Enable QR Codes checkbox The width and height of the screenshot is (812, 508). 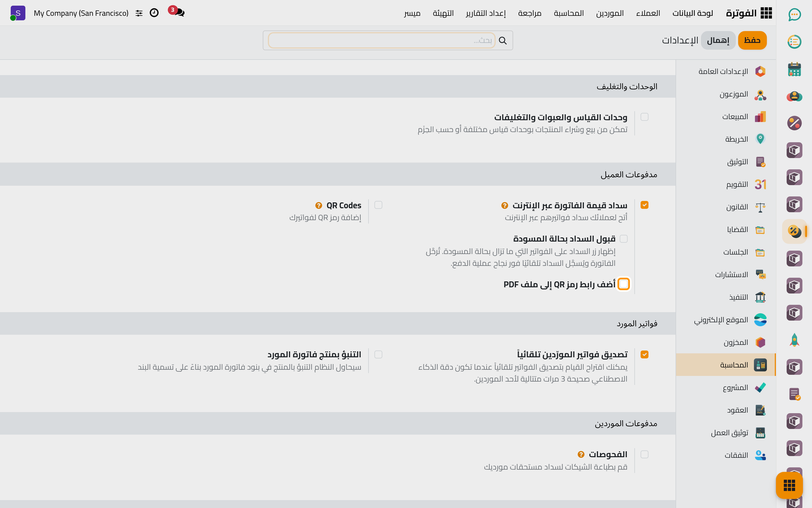379,205
